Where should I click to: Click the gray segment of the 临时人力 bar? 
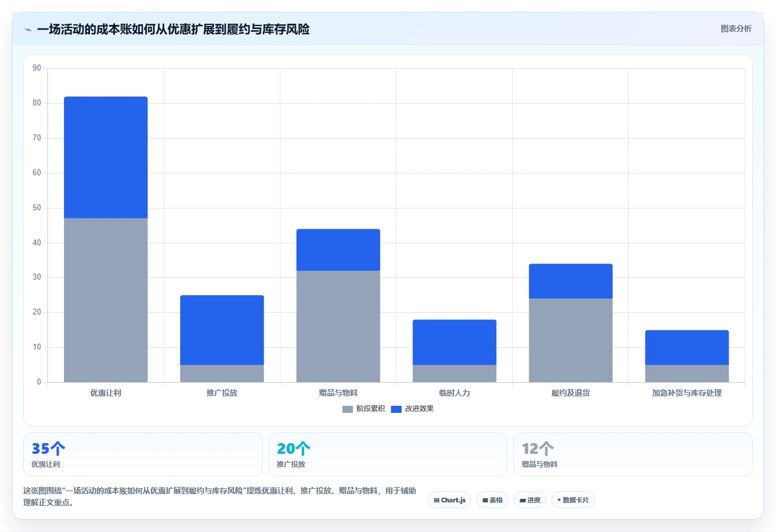[x=454, y=373]
